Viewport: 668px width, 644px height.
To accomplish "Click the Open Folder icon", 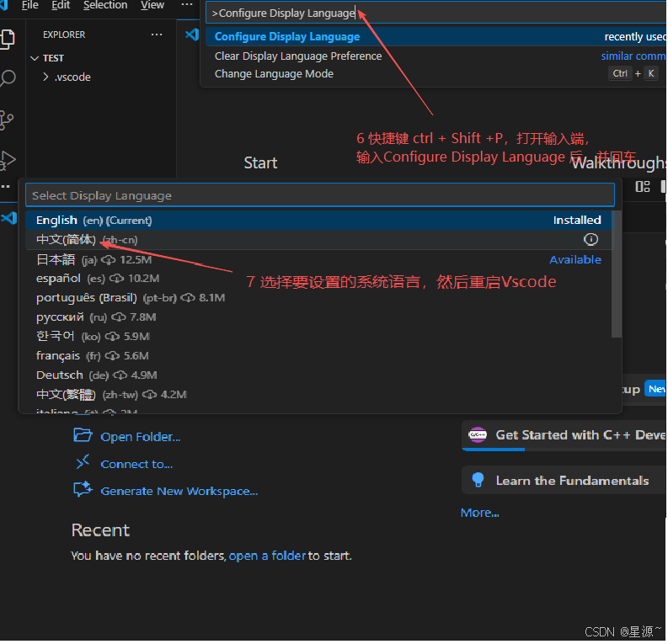I will (x=83, y=435).
